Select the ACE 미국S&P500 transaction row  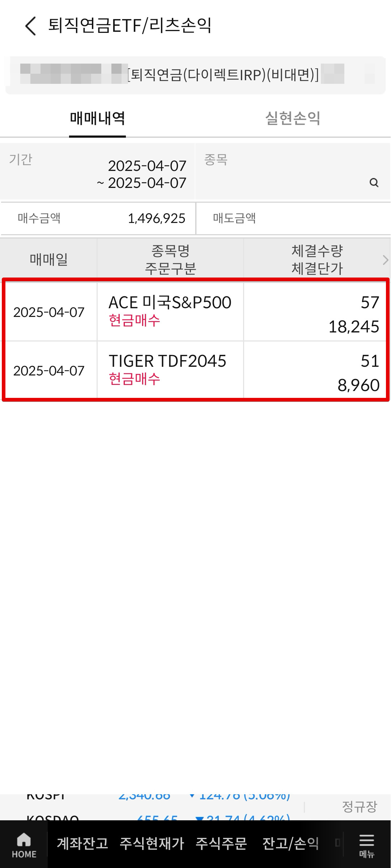(195, 314)
